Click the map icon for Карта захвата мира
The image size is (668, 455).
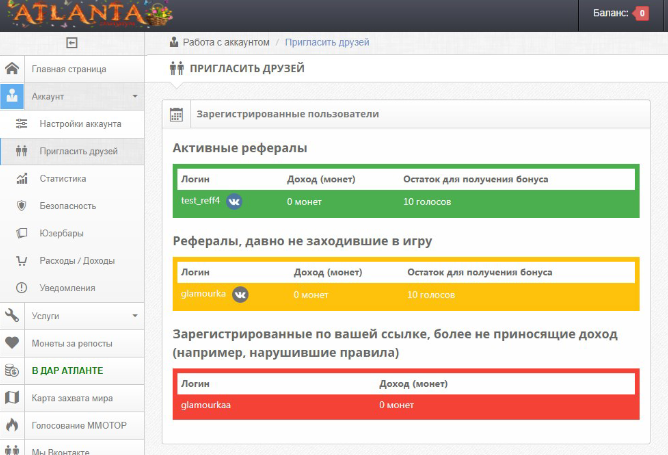point(12,397)
